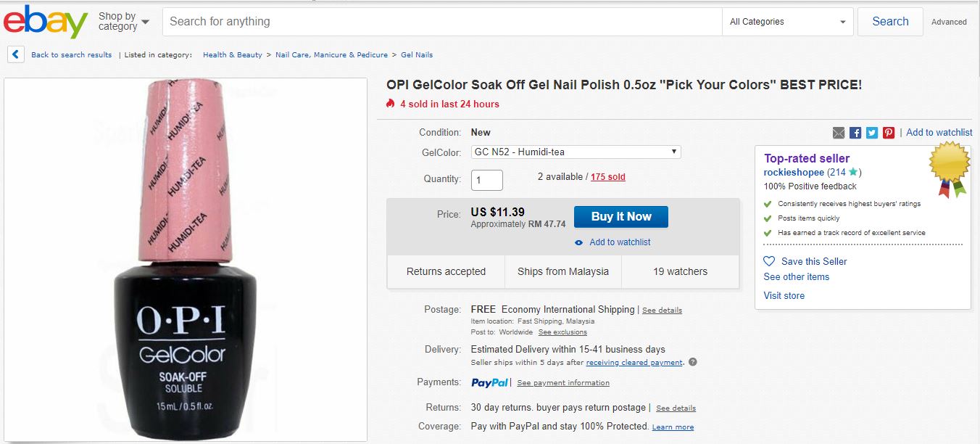Click the back arrow icon
The width and height of the screenshot is (980, 444).
(17, 54)
